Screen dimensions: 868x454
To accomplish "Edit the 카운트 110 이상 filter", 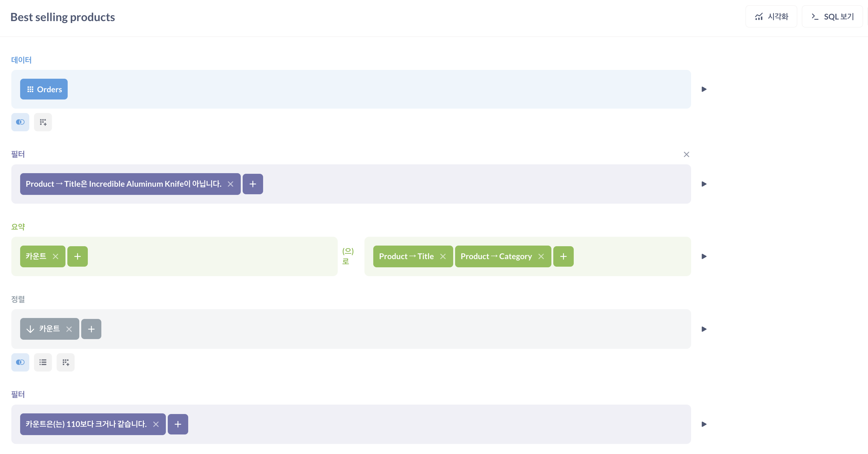I will tap(86, 424).
